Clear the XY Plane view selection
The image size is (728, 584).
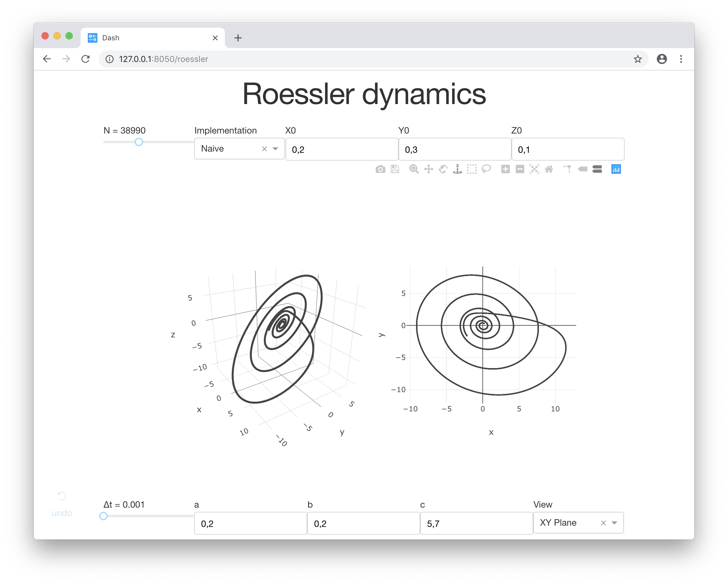(x=603, y=523)
